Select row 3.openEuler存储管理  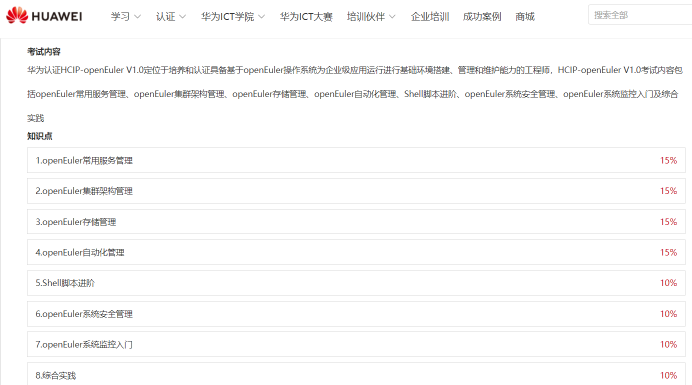[356, 222]
